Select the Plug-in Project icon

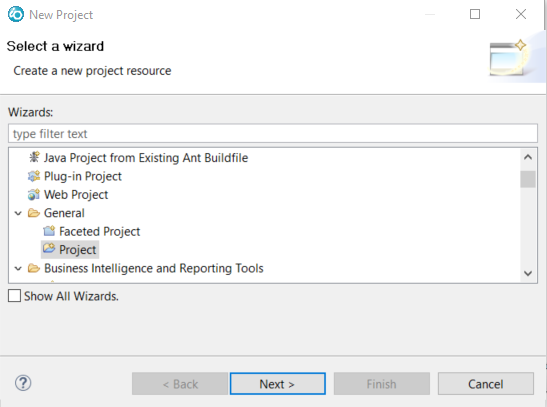click(34, 176)
